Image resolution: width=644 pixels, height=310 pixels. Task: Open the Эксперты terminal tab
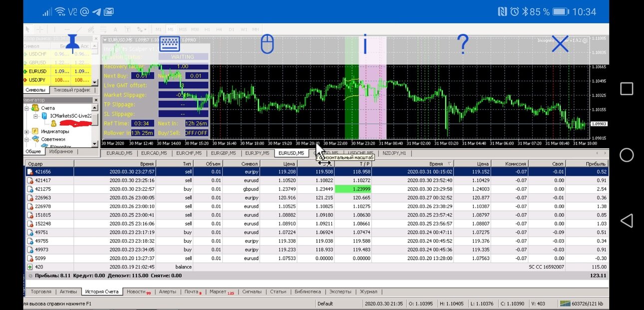tap(340, 292)
